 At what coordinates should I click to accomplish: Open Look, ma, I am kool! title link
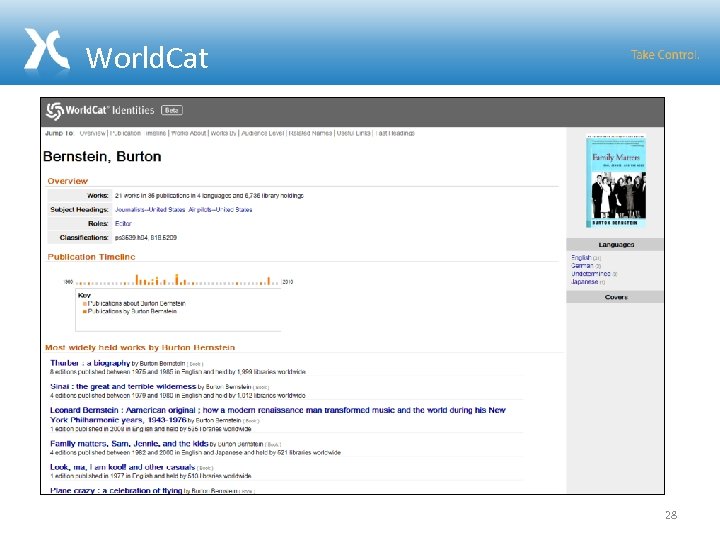[123, 467]
